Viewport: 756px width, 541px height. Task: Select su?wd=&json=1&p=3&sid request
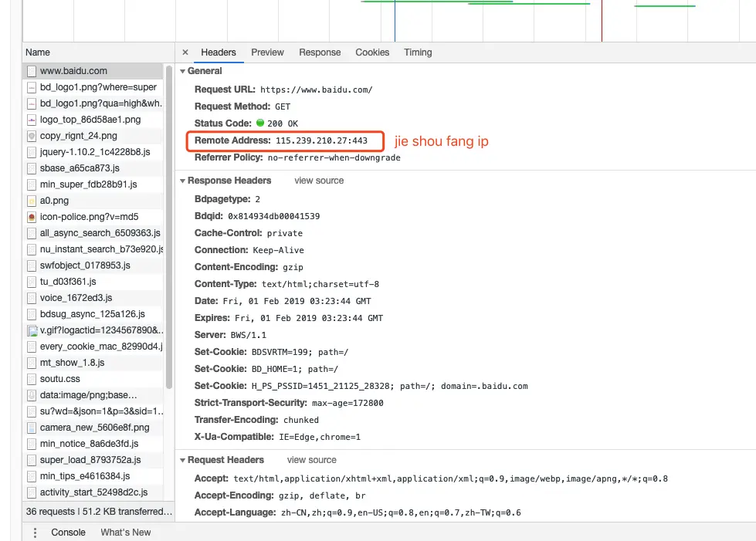[x=93, y=411]
